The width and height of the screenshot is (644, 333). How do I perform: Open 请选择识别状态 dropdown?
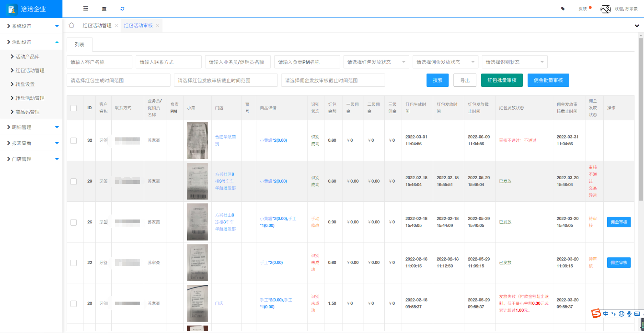point(514,62)
